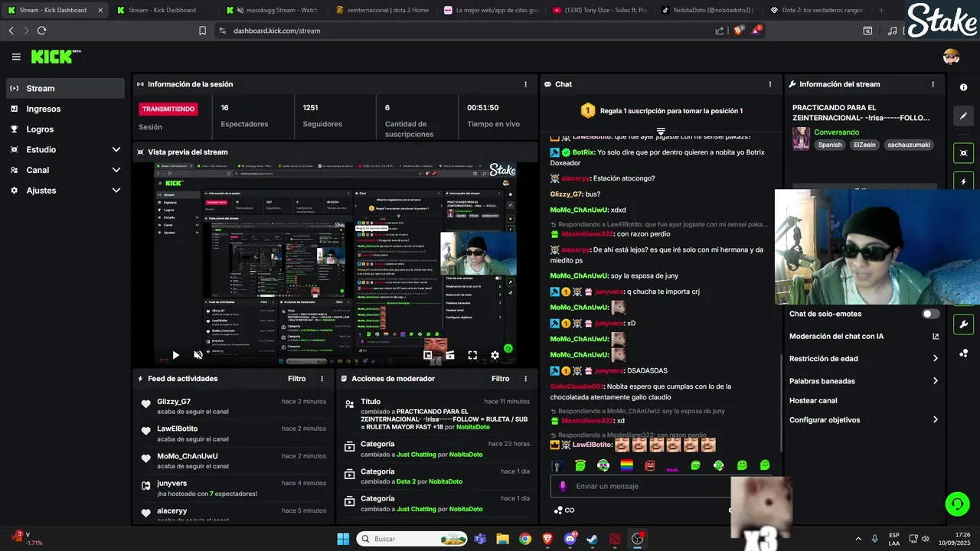Open Feed de actividades three-dot menu
980x551 pixels.
pos(322,379)
